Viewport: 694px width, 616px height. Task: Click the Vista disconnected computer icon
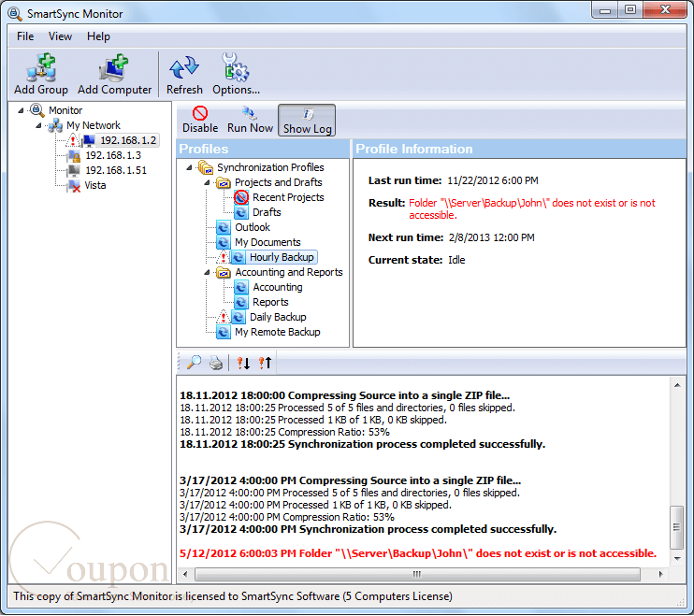[x=74, y=186]
